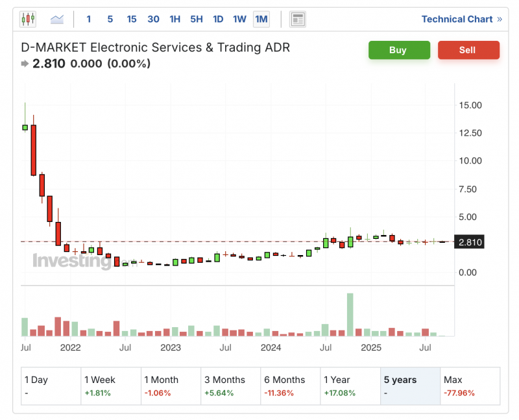Select the 1 minute interval
The width and height of the screenshot is (519, 420).
(x=89, y=19)
